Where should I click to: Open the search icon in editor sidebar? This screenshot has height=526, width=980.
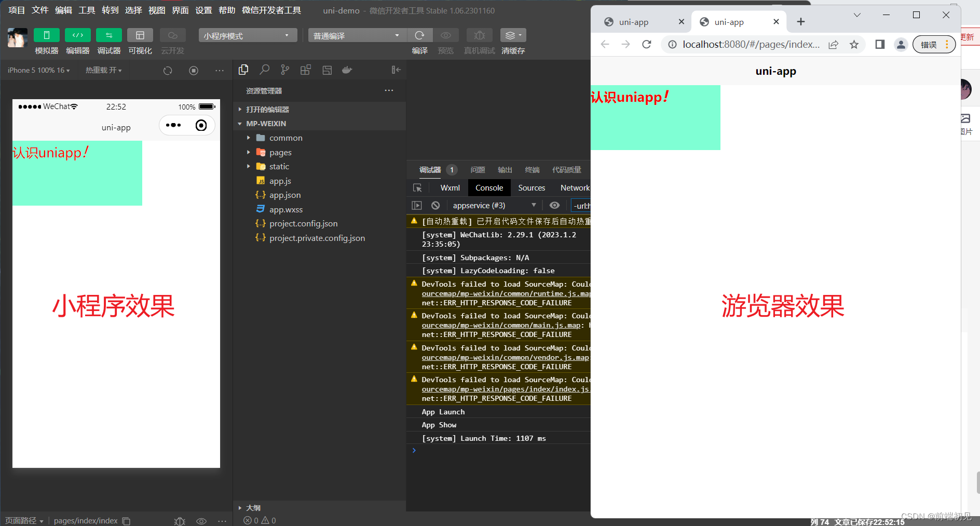coord(264,70)
